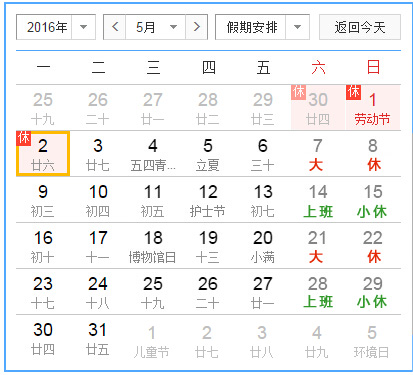The image size is (413, 375).
Task: Select day 10 初四
Action: 98,200
